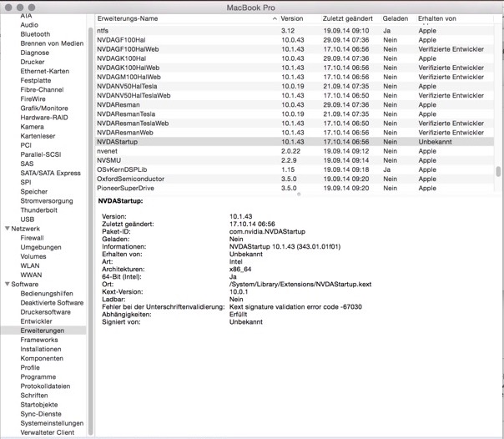Screen dimensions: 504x439
Task: Open Bedienungshilfen under Software
Action: click(47, 294)
